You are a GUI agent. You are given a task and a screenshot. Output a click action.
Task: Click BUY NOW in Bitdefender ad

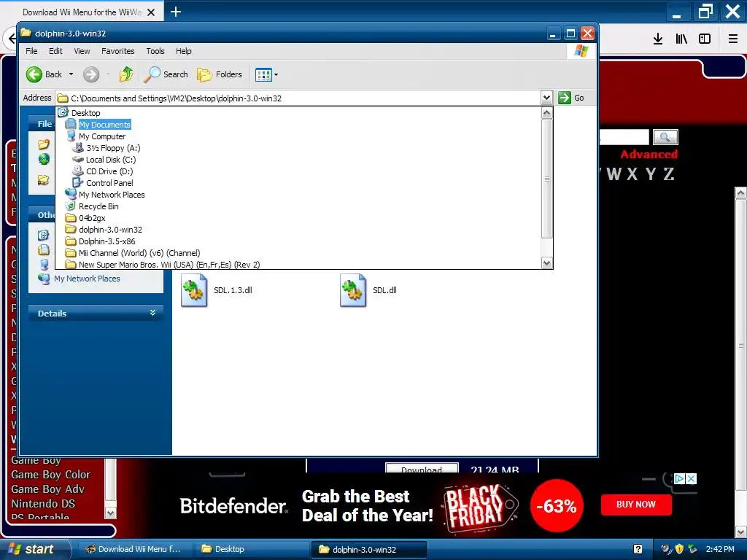(636, 505)
